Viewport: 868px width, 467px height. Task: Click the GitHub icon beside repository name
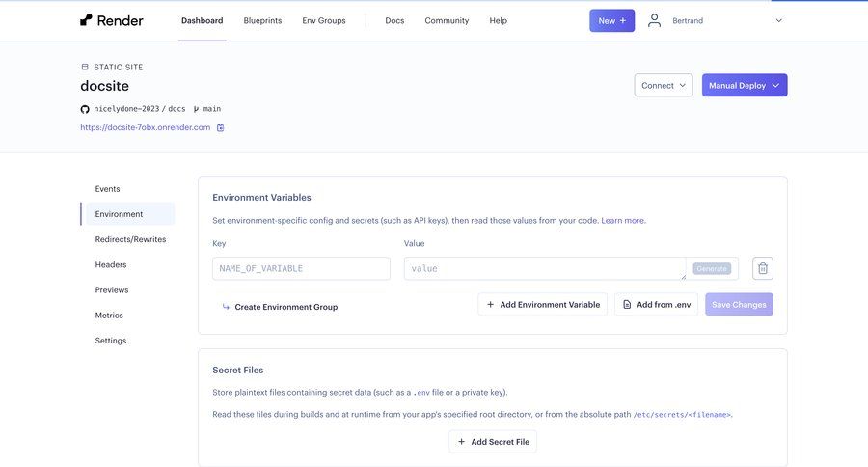click(x=85, y=109)
